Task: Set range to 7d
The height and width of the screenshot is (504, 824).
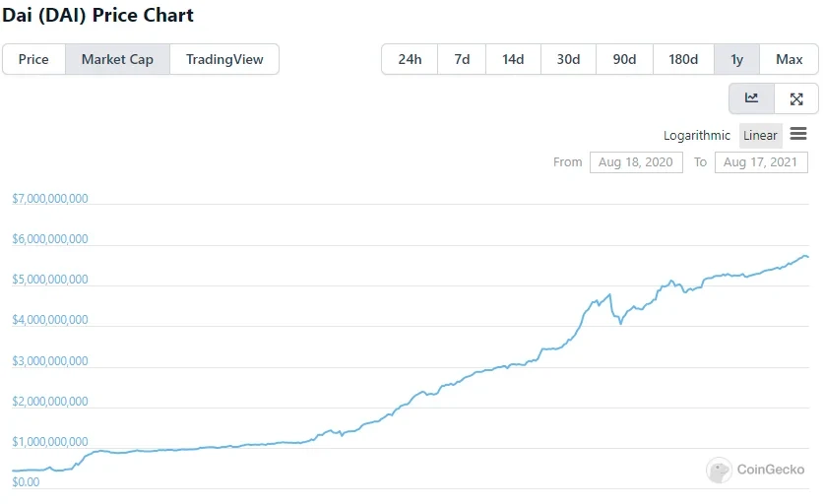Action: [462, 59]
